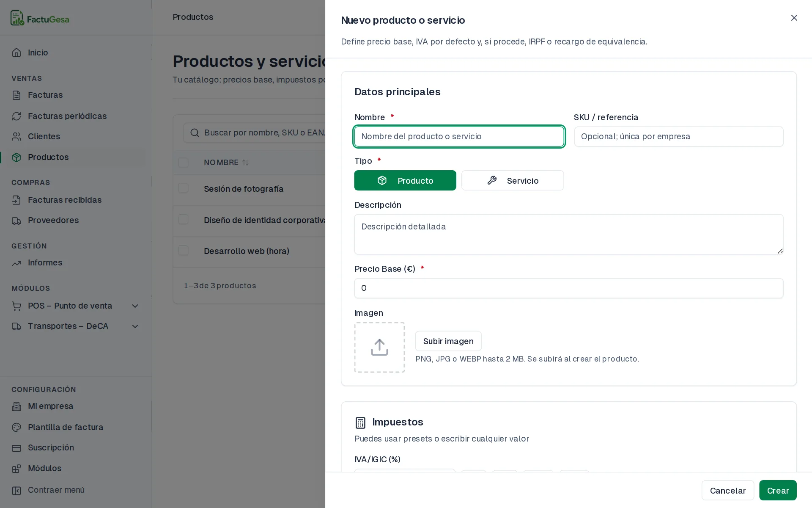Check the Diseño de identidad corporativa checkbox
Screen dimensions: 812x508
(184, 219)
